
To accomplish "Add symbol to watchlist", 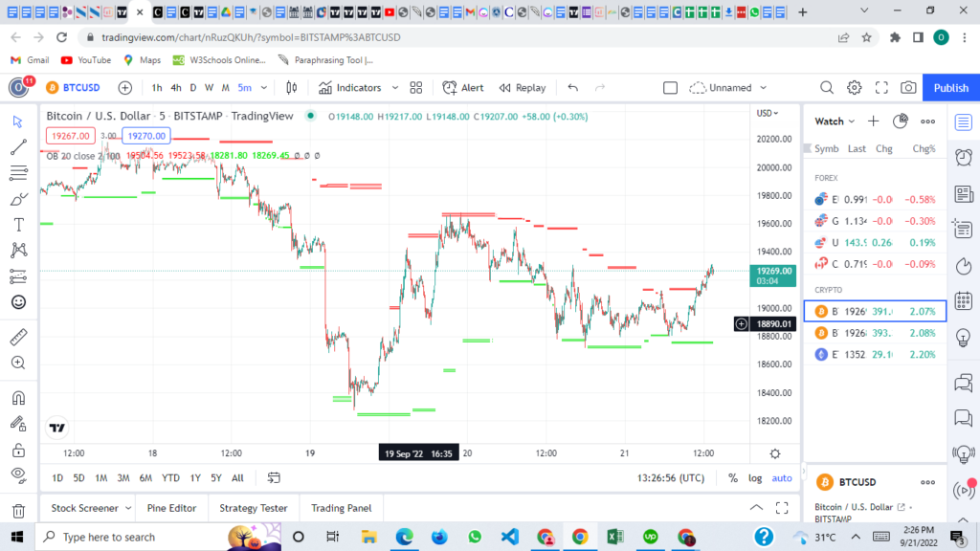I will point(873,121).
